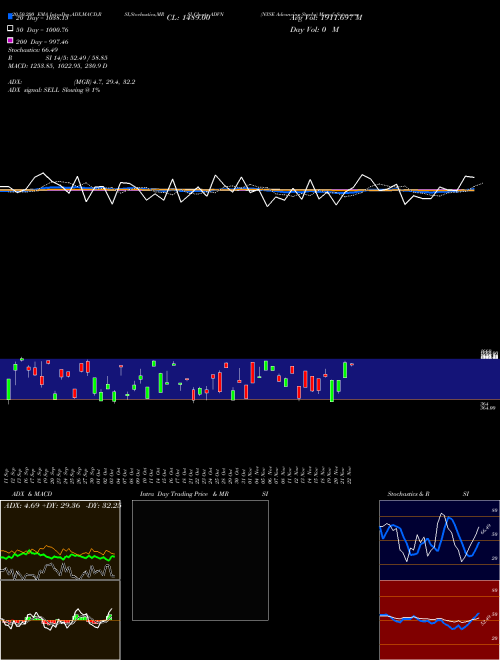Open the blue Stochastics oscillator chart
Image resolution: width=500 pixels, height=660 pixels.
(439, 540)
